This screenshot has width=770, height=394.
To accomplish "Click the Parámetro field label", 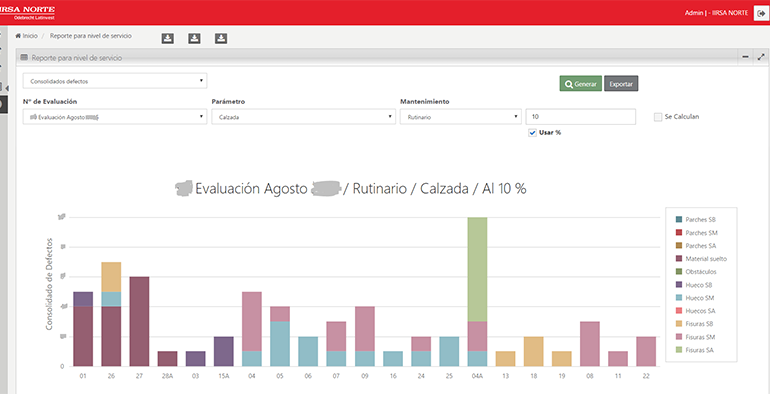I will click(228, 102).
